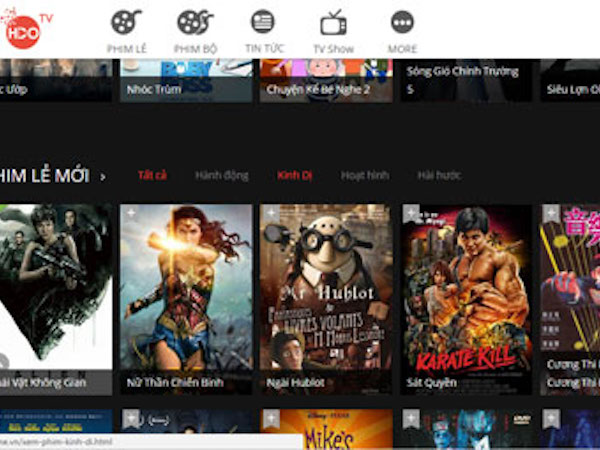Switch to the Kinh Dị genre tab

(295, 176)
